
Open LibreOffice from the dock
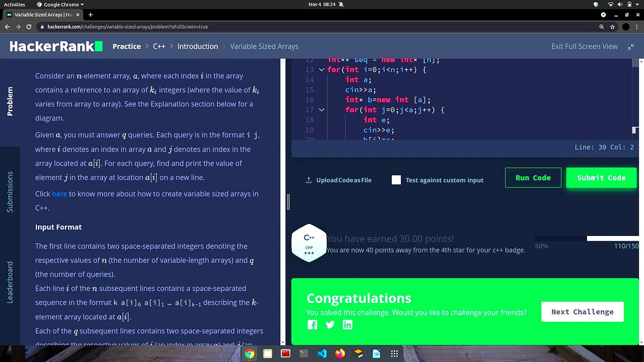376,353
